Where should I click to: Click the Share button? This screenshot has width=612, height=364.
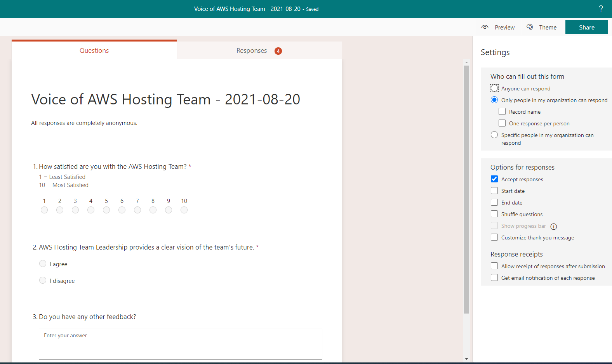586,27
